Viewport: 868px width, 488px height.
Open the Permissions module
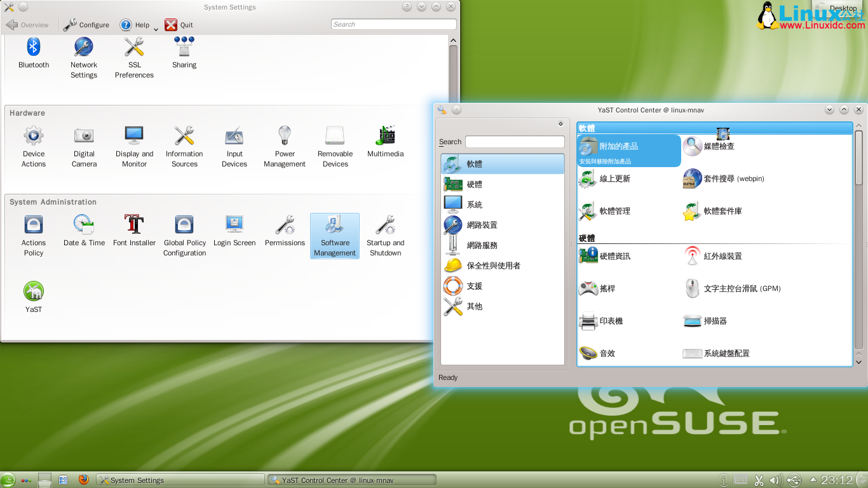(x=285, y=231)
